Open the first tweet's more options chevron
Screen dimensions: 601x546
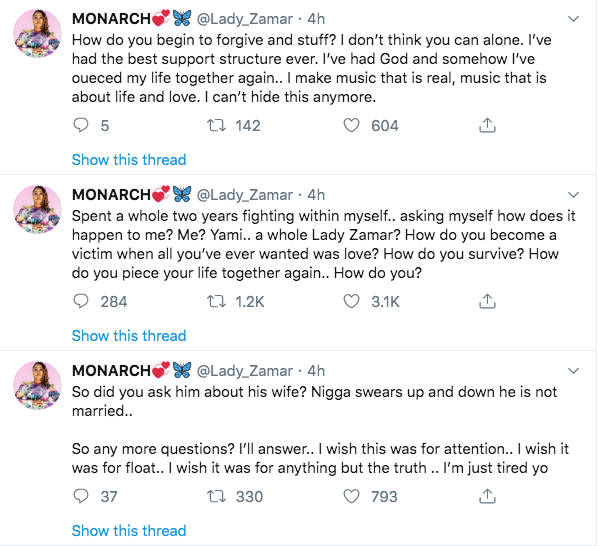pyautogui.click(x=573, y=19)
